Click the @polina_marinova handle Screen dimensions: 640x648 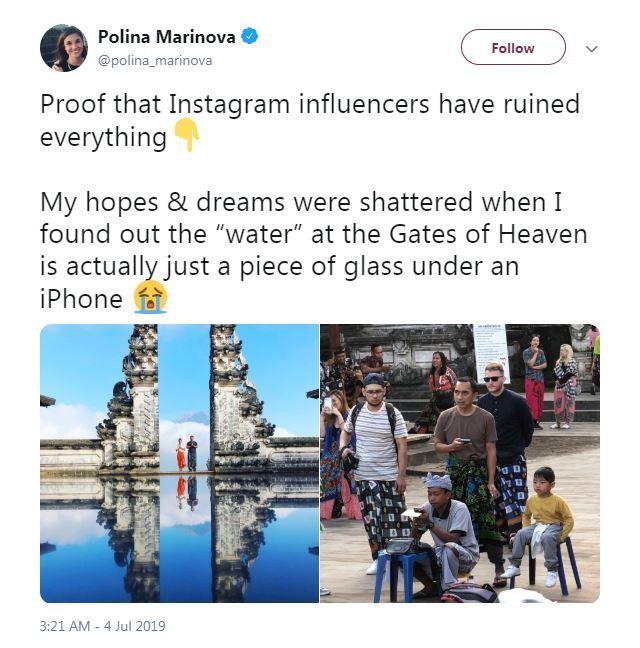pos(155,61)
